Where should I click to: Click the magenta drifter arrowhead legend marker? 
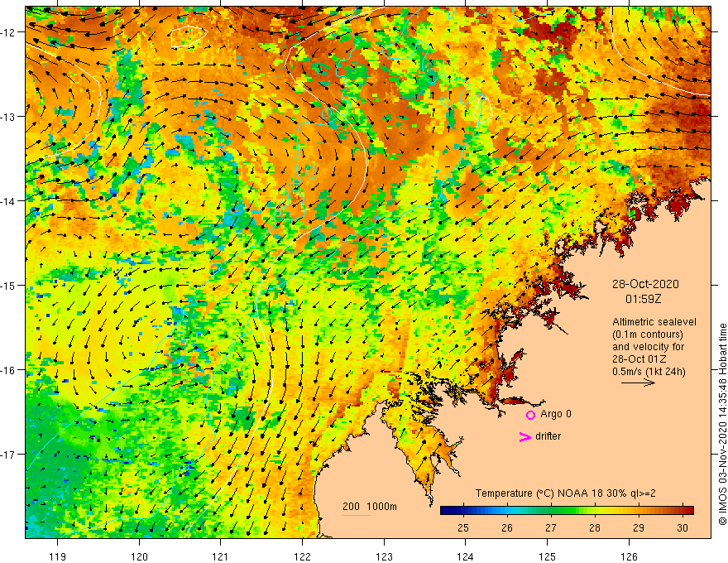(524, 436)
